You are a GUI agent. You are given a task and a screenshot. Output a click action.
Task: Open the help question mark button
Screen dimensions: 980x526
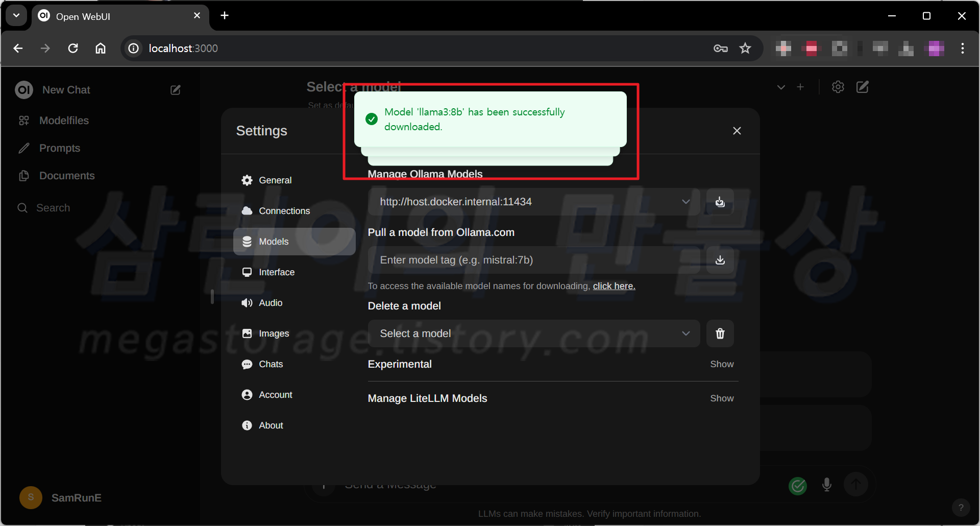tap(961, 507)
